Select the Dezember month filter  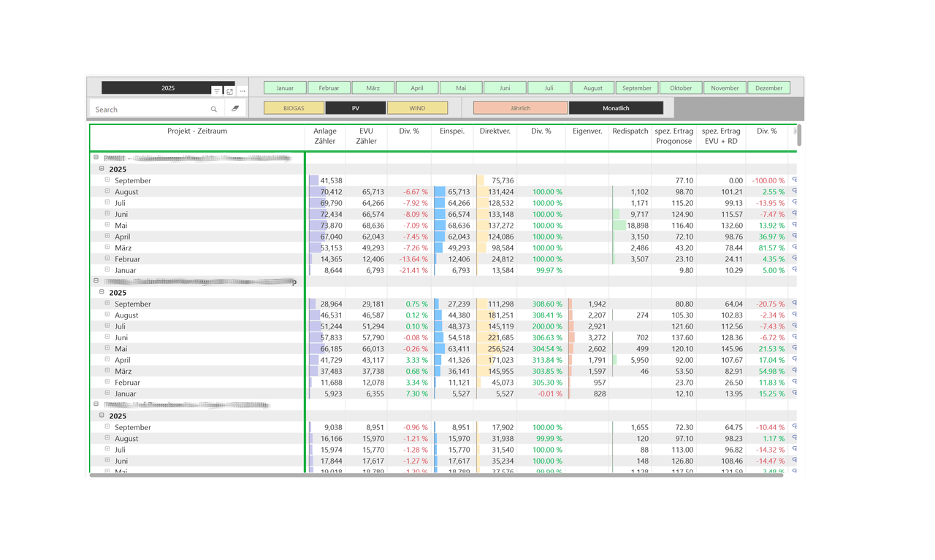click(x=768, y=88)
